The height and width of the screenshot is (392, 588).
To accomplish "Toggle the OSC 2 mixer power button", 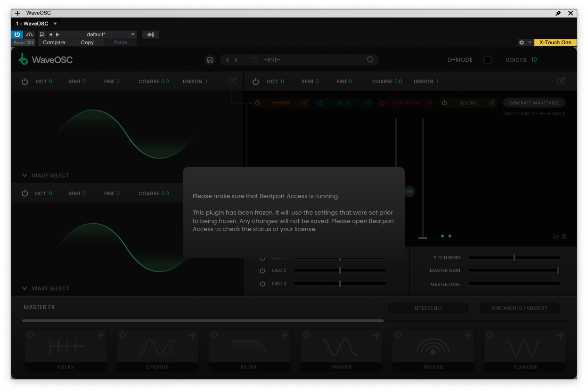I will [x=262, y=271].
